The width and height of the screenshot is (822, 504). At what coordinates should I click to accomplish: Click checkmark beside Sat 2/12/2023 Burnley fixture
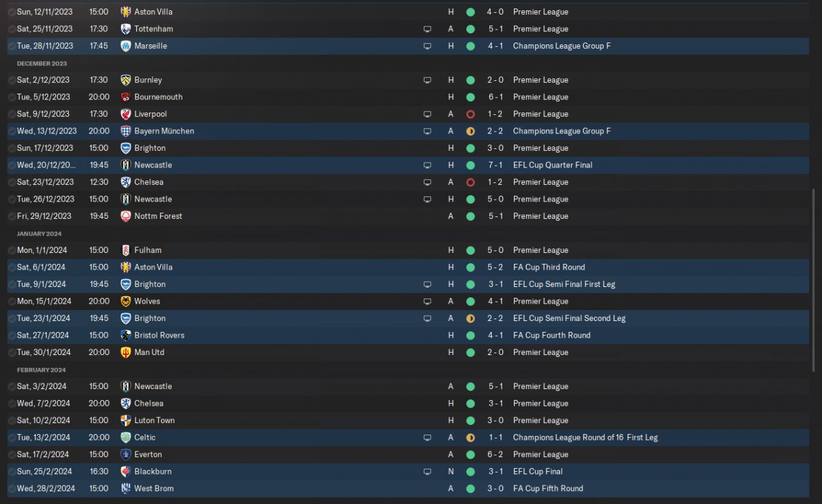12,80
